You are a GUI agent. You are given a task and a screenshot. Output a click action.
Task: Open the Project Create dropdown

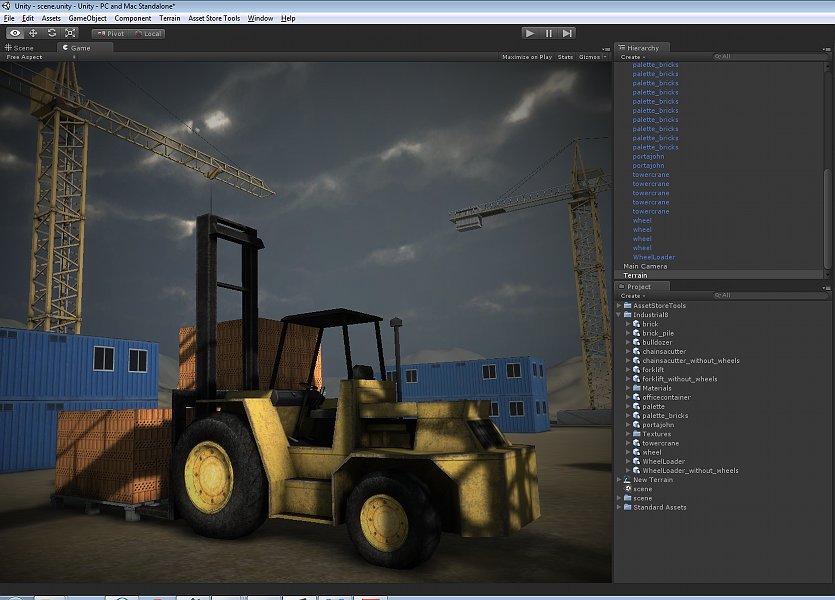tap(633, 296)
